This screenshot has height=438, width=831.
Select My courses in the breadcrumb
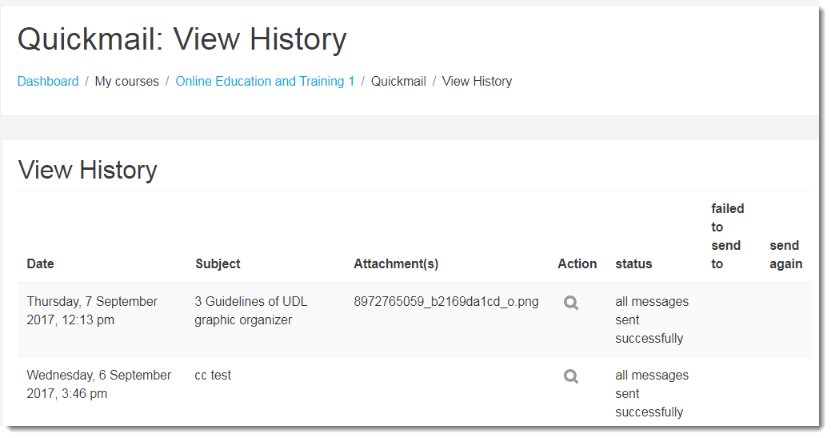tap(127, 82)
